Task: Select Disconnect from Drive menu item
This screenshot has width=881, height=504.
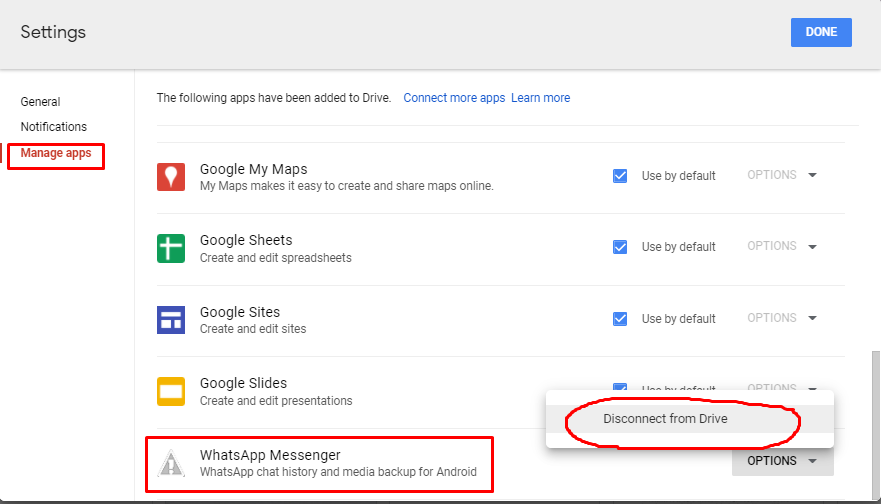Action: (689, 419)
